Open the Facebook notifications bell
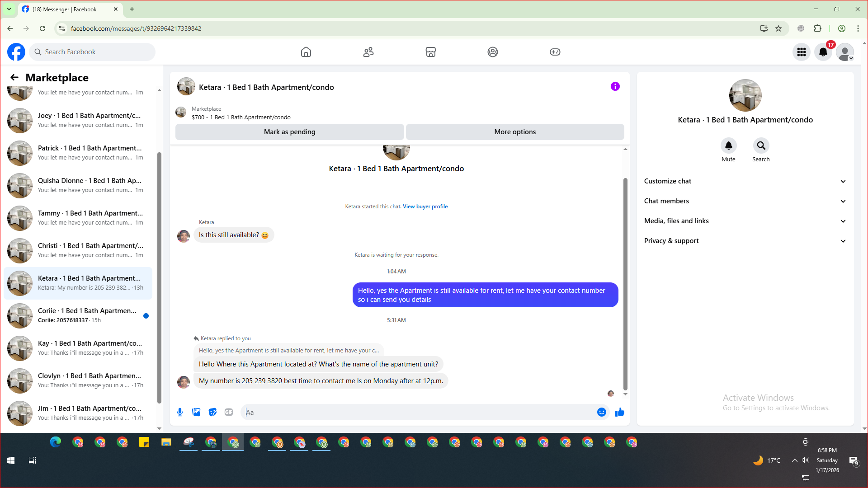This screenshot has width=868, height=488. (x=823, y=52)
